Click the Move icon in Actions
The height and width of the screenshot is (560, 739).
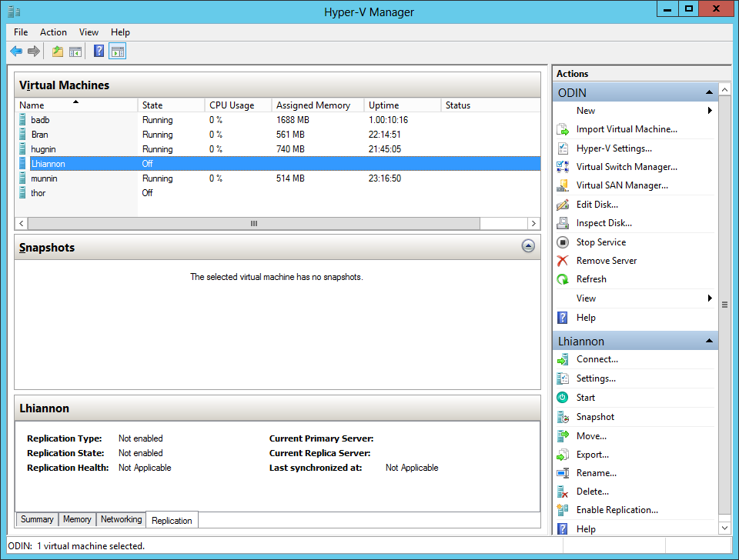pos(563,436)
